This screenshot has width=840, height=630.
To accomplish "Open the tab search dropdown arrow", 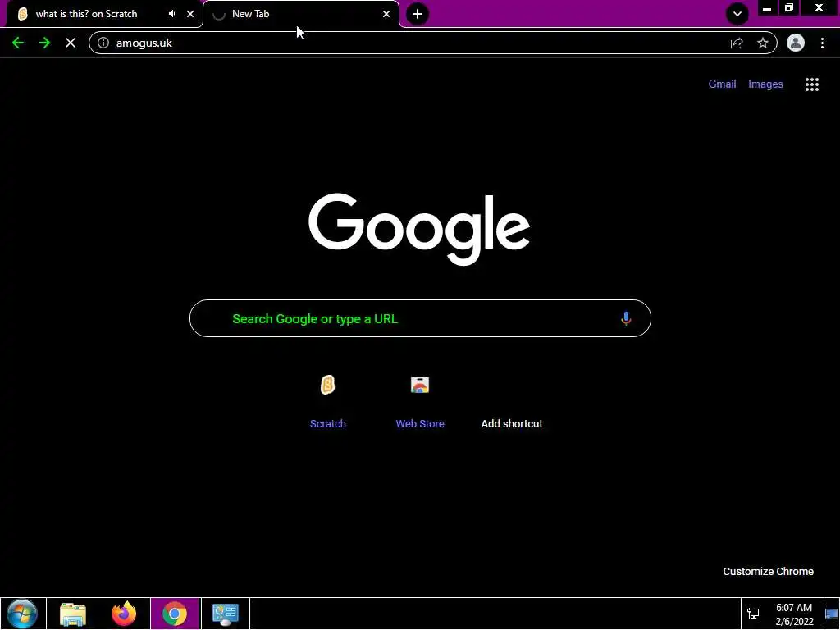I will 737,14.
